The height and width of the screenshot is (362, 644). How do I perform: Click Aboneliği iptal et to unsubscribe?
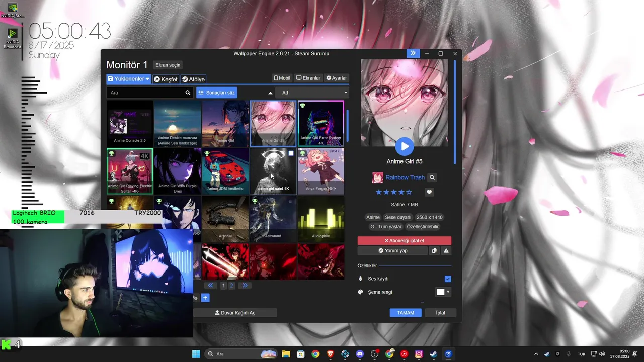click(405, 241)
